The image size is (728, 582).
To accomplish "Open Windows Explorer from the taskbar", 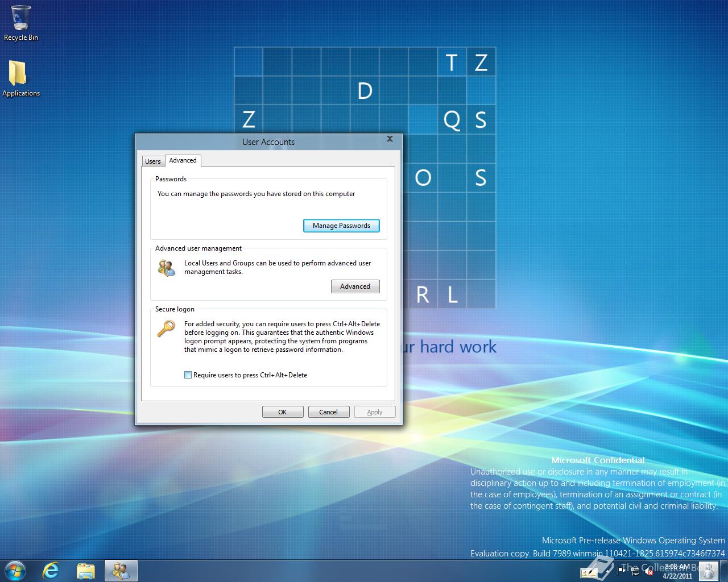I will (86, 571).
